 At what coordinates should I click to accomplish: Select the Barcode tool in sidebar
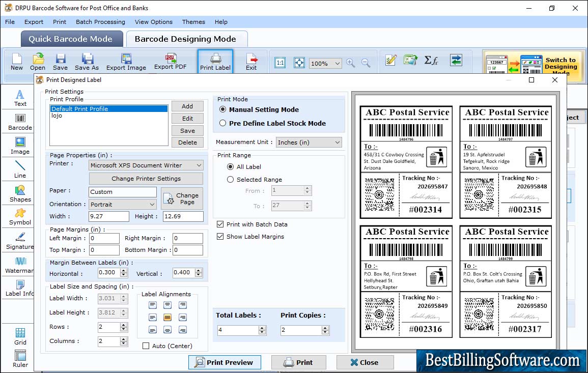tap(20, 122)
